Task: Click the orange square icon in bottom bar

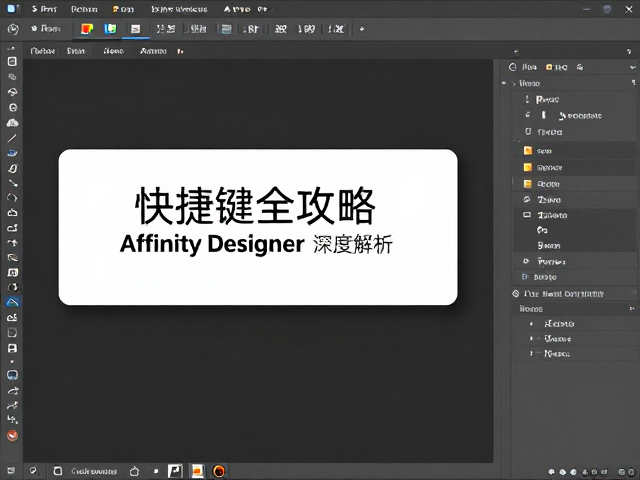Action: (198, 471)
